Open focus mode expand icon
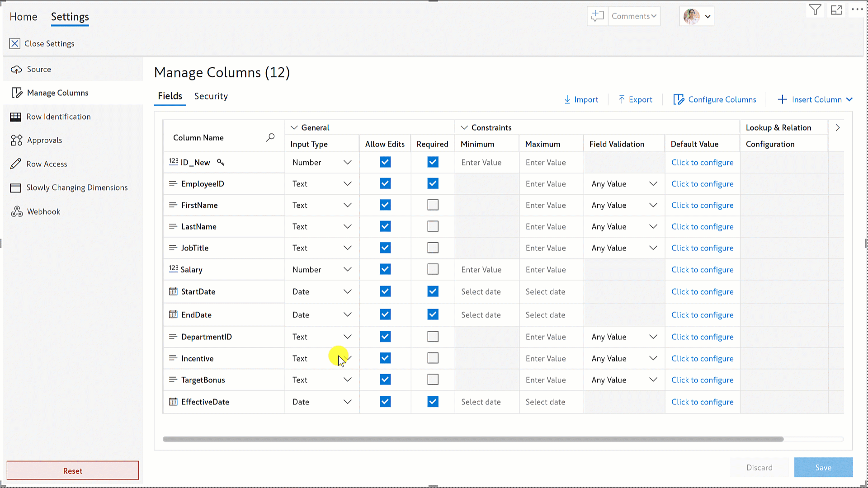Viewport: 868px width, 488px height. tap(836, 10)
